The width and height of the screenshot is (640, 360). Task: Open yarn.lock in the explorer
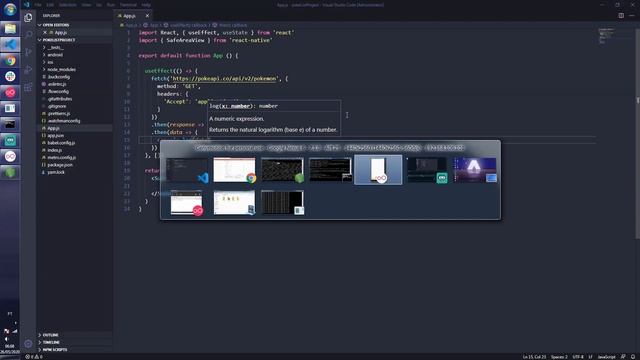pos(56,172)
